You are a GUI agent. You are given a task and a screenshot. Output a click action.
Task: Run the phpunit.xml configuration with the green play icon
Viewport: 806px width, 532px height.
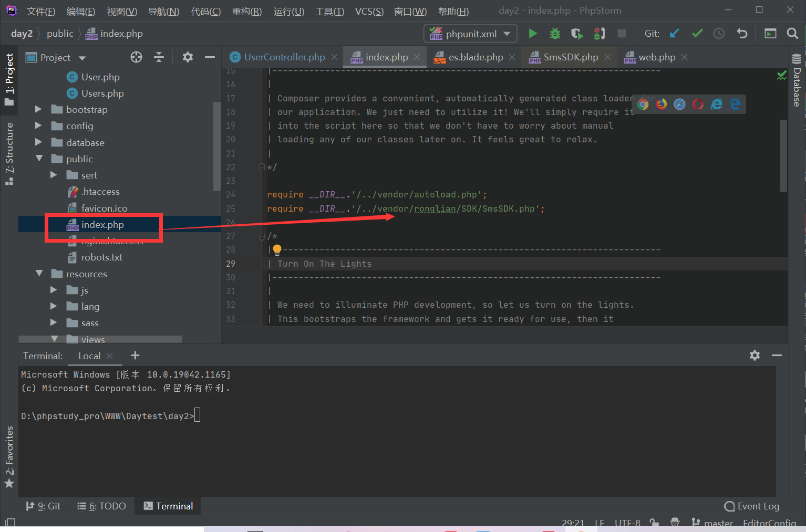[532, 34]
